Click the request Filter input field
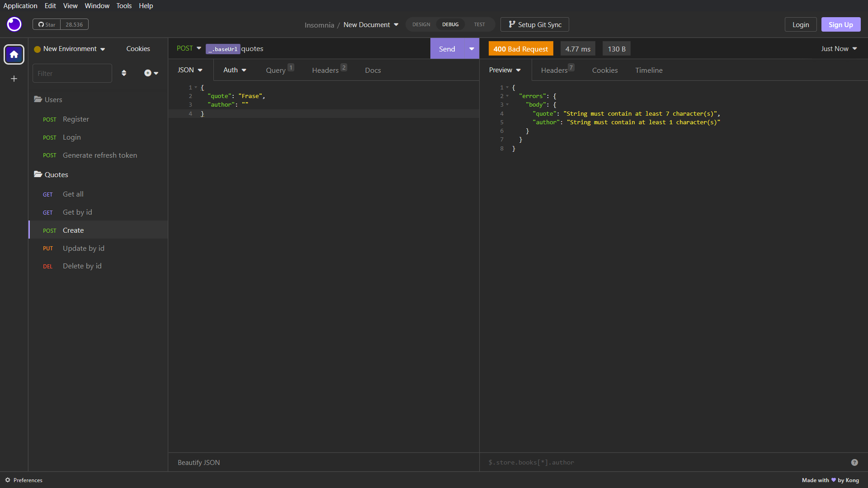 point(72,73)
